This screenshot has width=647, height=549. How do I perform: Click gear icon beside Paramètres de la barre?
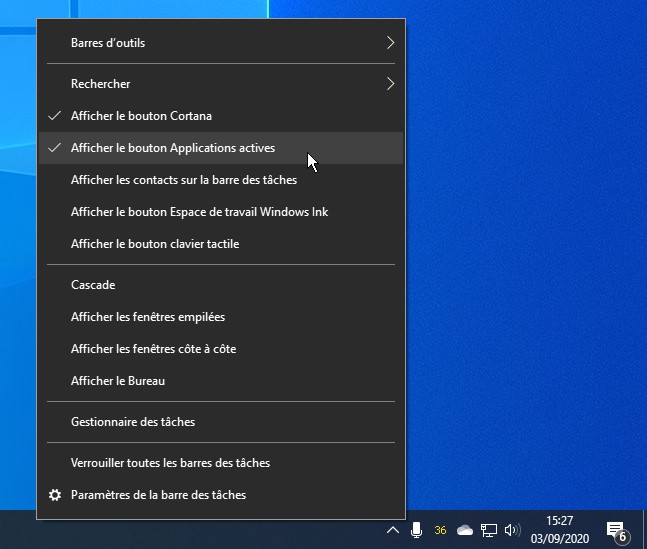[55, 495]
